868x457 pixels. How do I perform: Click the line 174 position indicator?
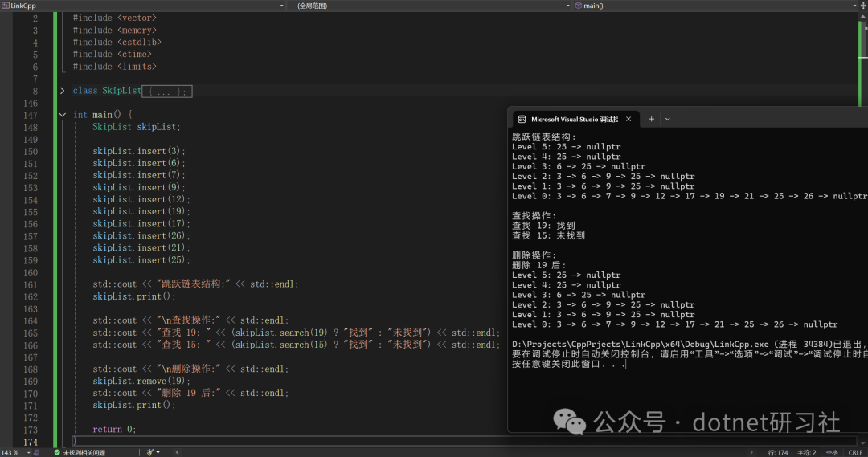[778, 452]
